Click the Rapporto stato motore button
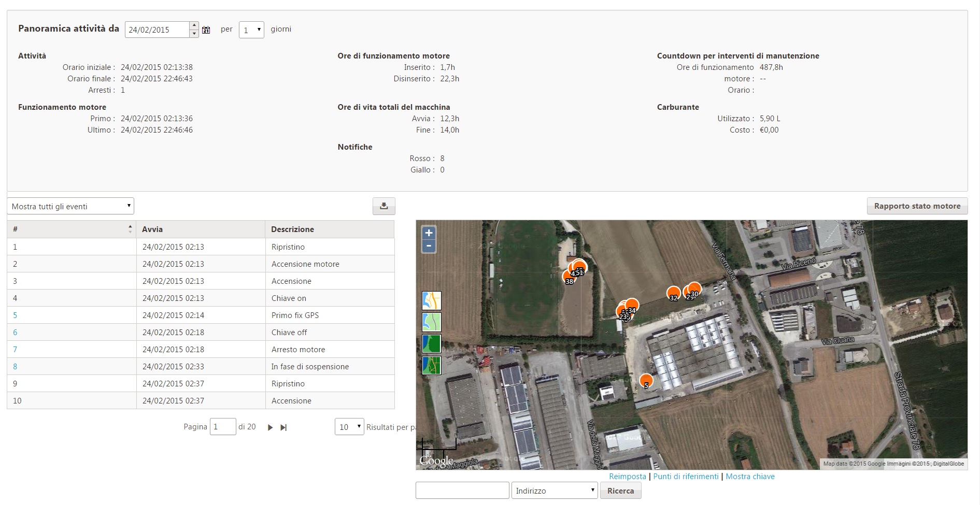This screenshot has width=980, height=505. [917, 206]
